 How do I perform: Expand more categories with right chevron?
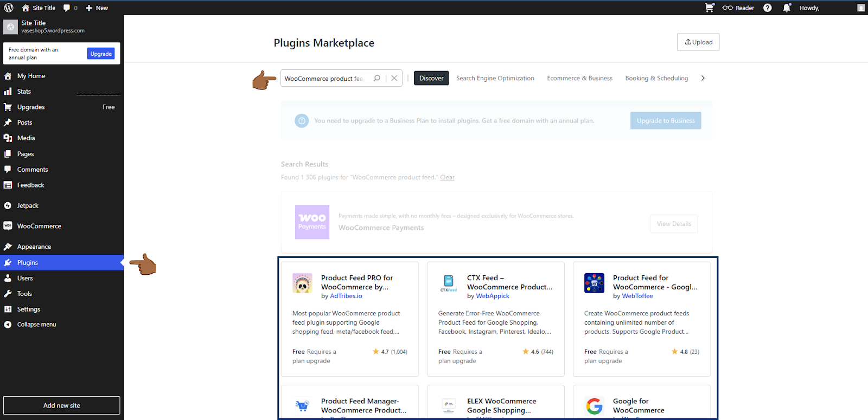point(703,78)
